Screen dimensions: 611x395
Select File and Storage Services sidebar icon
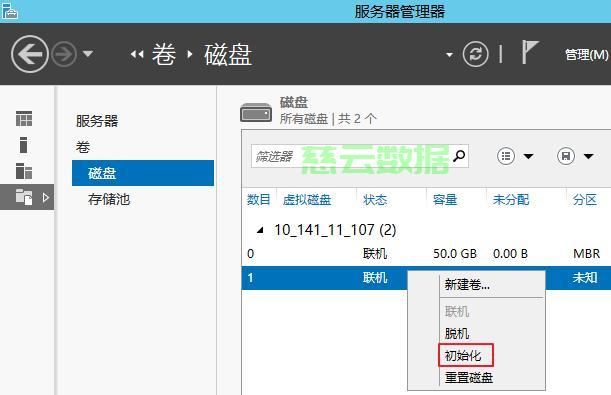[x=24, y=197]
